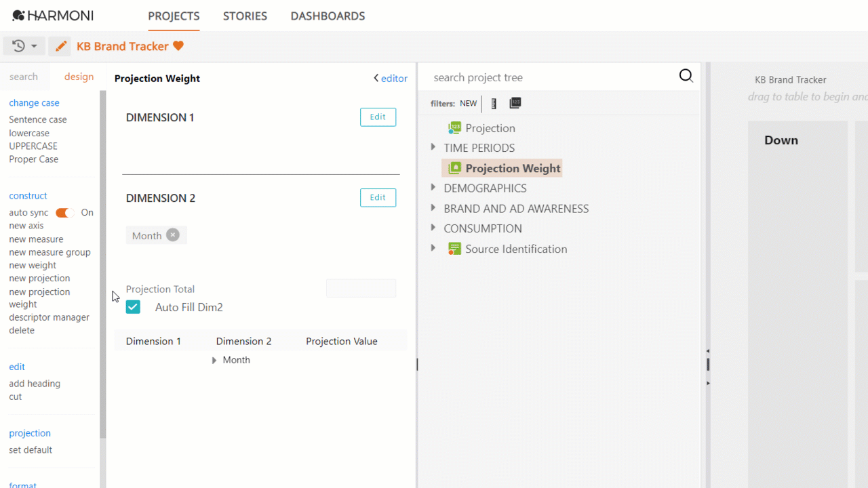This screenshot has width=868, height=488.
Task: Expand the Source Identification node
Action: pos(433,248)
